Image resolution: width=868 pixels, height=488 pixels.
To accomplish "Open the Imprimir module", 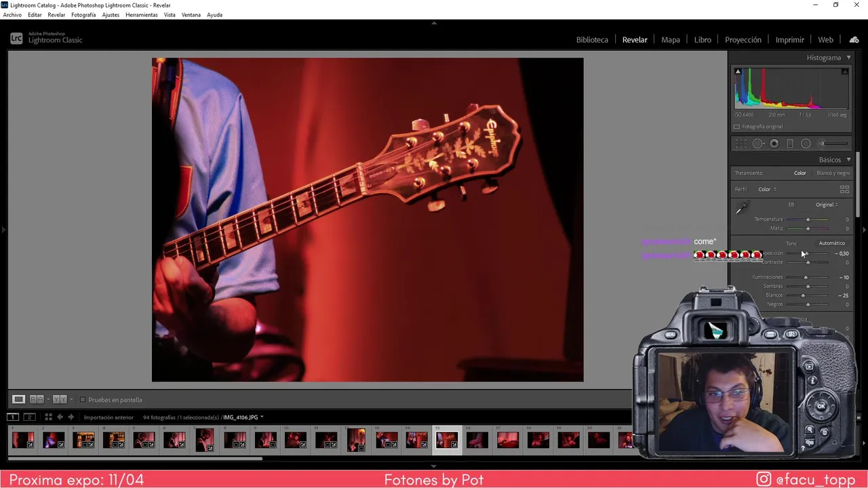I will [789, 40].
